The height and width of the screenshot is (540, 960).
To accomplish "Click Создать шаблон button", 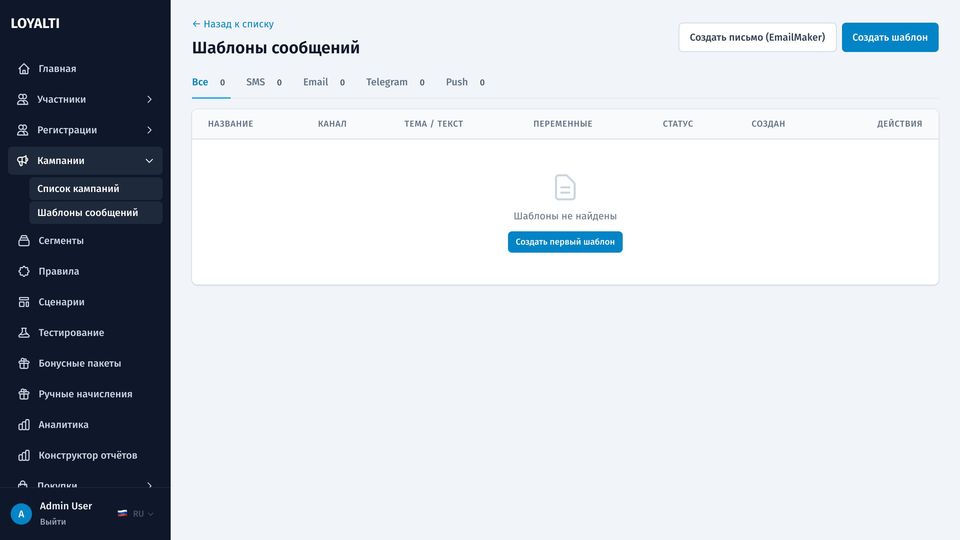I will (x=890, y=37).
